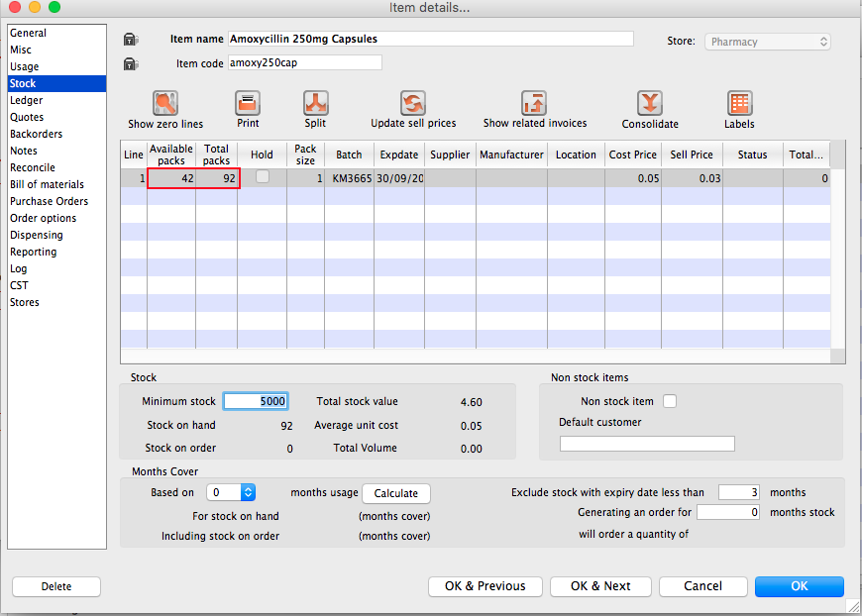The width and height of the screenshot is (862, 616).
Task: Enable the Non stock item checkbox
Action: click(x=670, y=401)
